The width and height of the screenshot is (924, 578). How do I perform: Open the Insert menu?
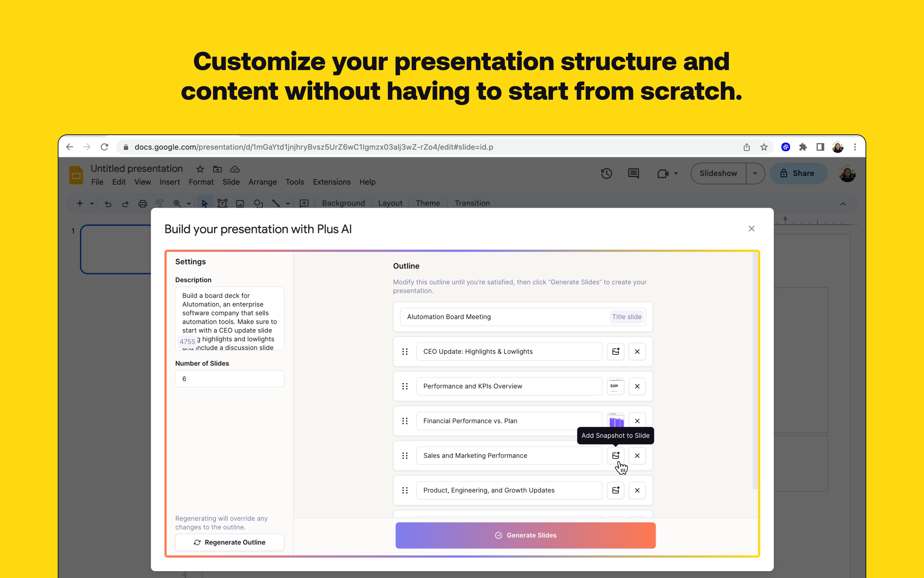click(170, 182)
